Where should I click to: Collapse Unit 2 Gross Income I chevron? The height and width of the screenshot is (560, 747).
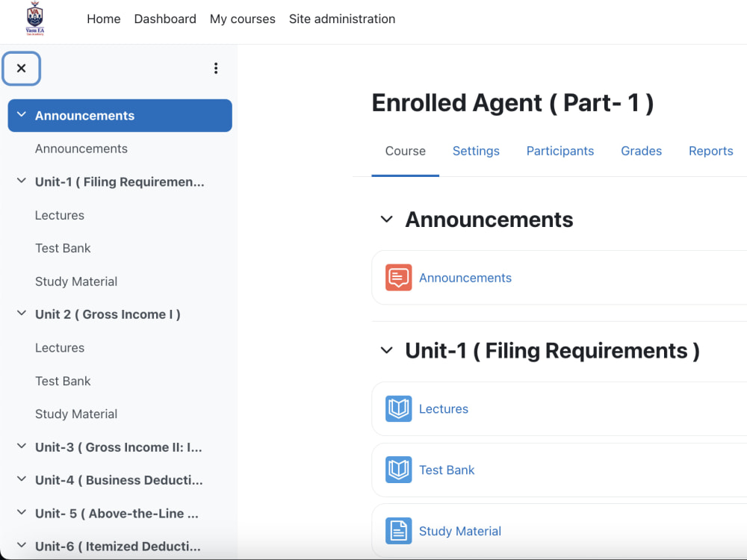pyautogui.click(x=22, y=314)
